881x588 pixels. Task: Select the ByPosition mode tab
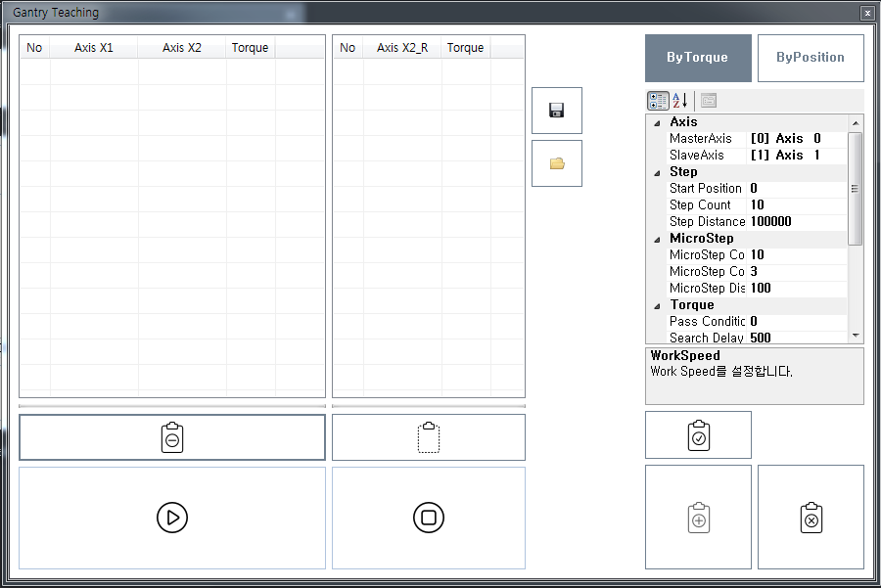pyautogui.click(x=811, y=58)
